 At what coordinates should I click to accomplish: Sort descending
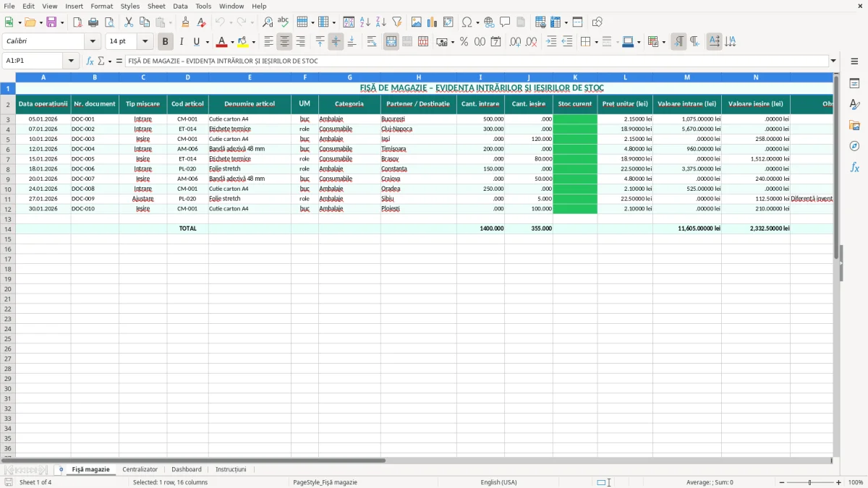click(381, 22)
